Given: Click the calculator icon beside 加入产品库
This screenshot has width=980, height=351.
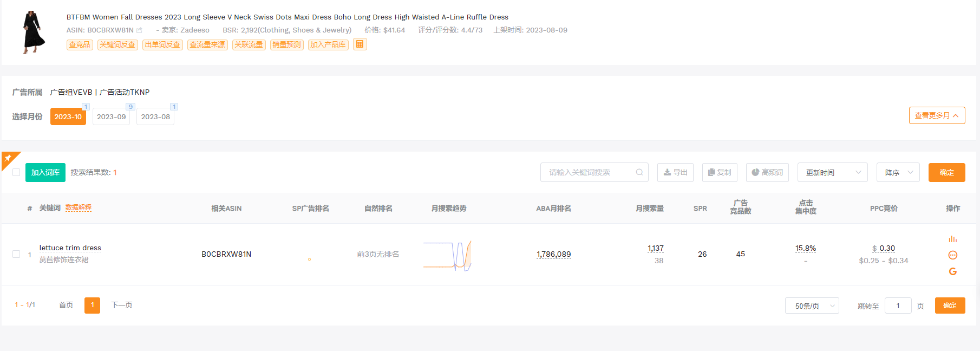Looking at the screenshot, I should click(x=360, y=44).
